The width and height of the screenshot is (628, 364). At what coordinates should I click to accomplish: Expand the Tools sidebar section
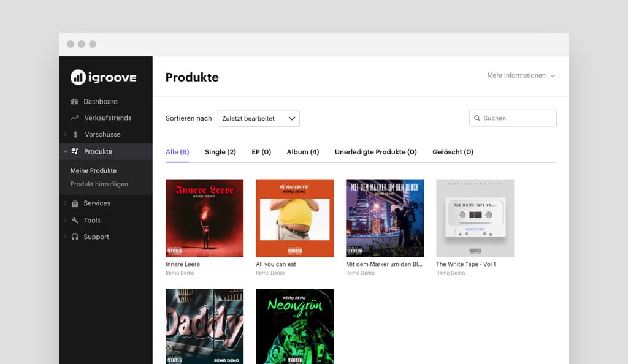pos(66,220)
